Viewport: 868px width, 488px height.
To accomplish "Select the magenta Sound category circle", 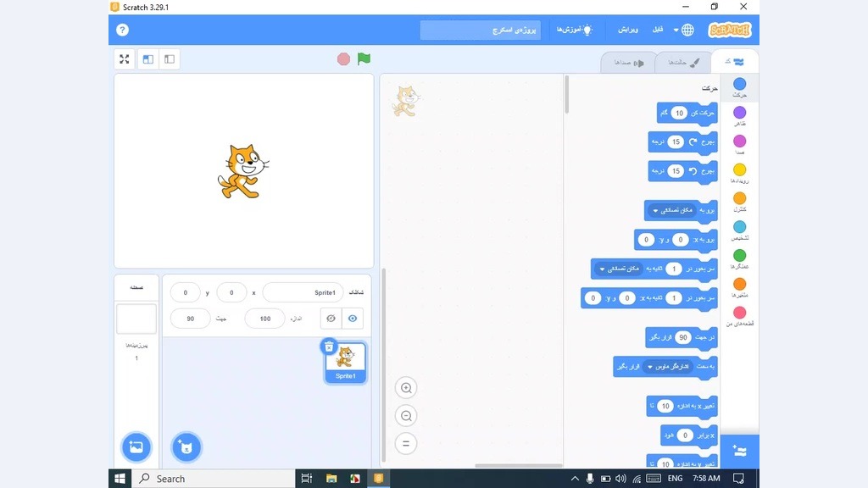I will pyautogui.click(x=739, y=141).
